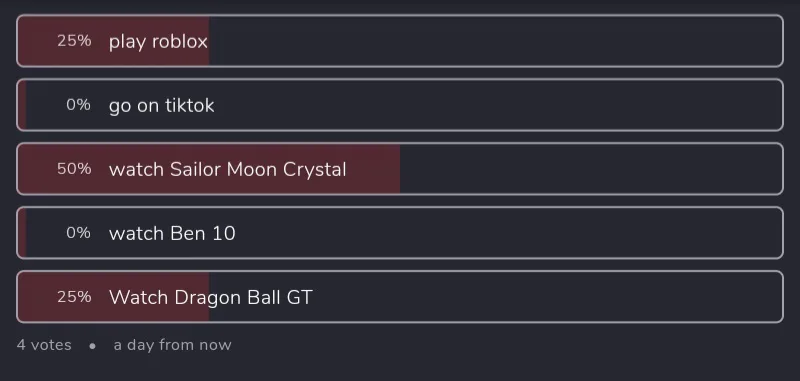The height and width of the screenshot is (381, 800).
Task: Click the 50% label on Sailor Moon Crystal
Action: [x=74, y=169]
